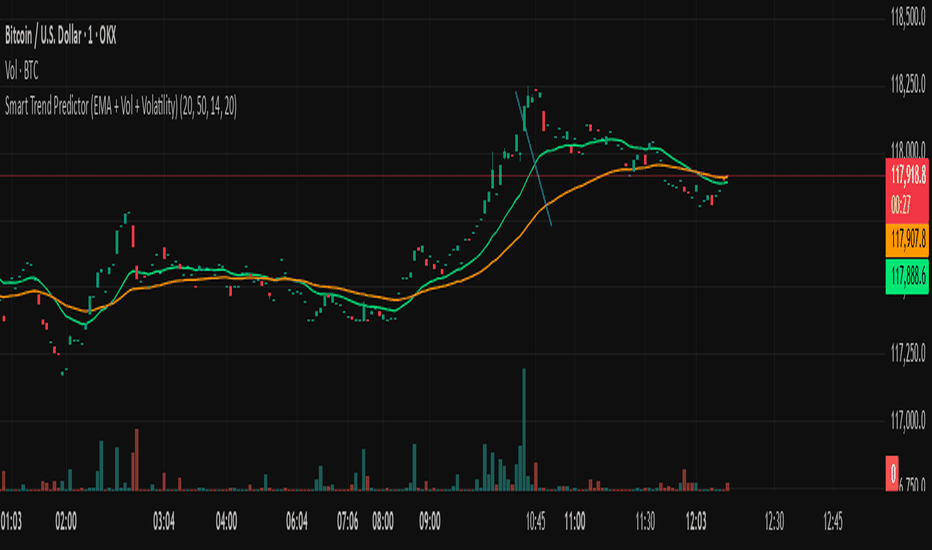
Task: Click the 01:03 time axis label
Action: click(11, 522)
